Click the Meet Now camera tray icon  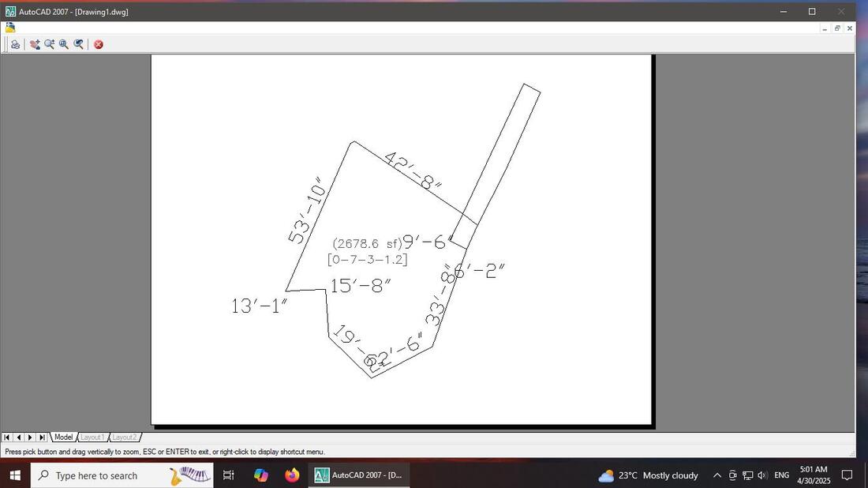[732, 475]
